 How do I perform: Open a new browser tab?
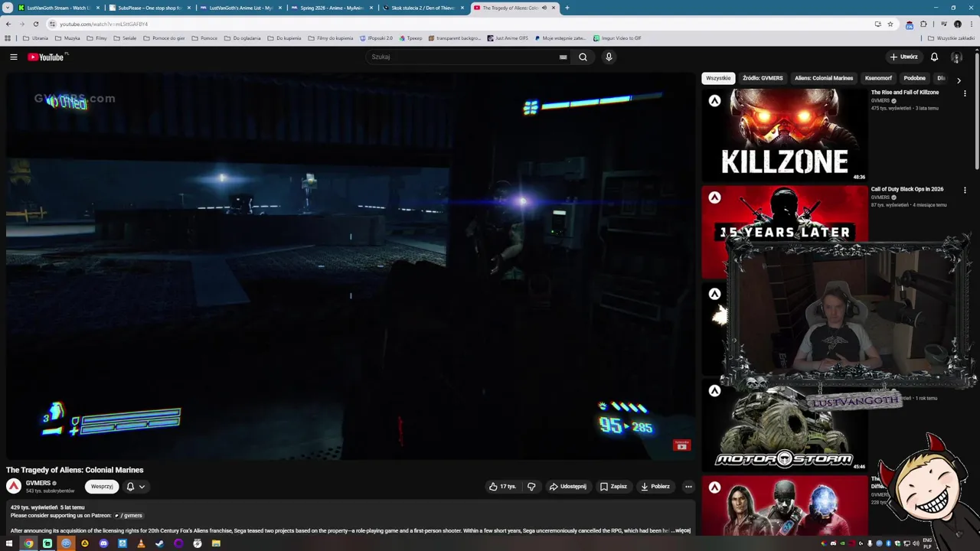[567, 8]
